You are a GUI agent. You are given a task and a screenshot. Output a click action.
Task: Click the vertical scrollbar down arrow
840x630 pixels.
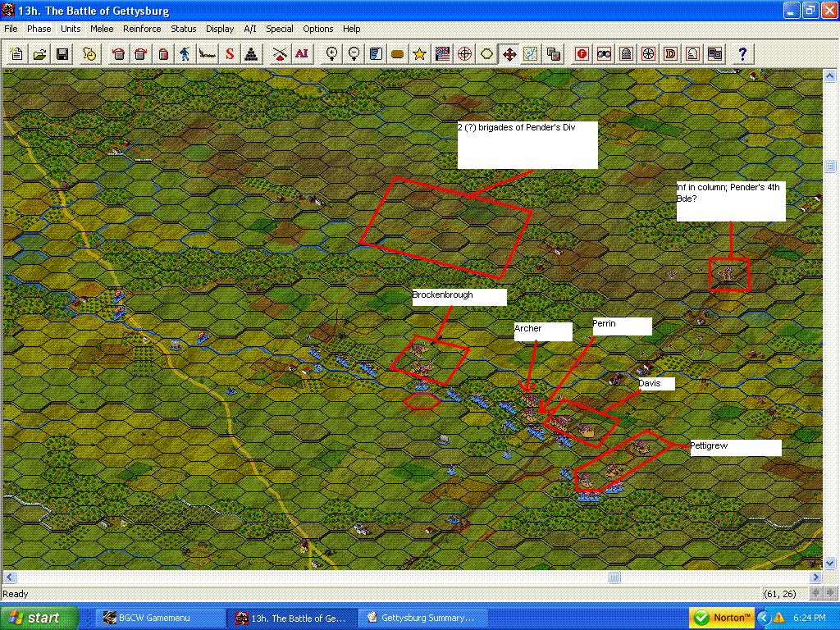[830, 563]
